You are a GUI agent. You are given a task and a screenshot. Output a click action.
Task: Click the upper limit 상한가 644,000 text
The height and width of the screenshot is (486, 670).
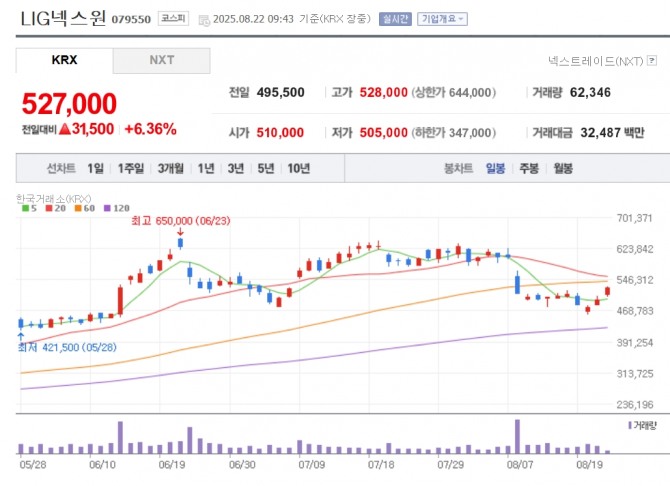[453, 92]
